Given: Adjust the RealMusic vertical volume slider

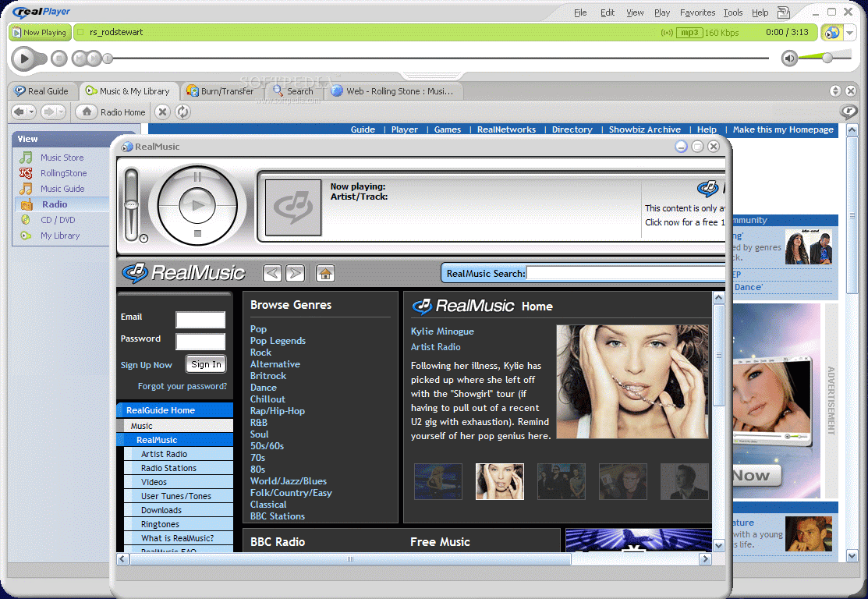Looking at the screenshot, I should (131, 205).
